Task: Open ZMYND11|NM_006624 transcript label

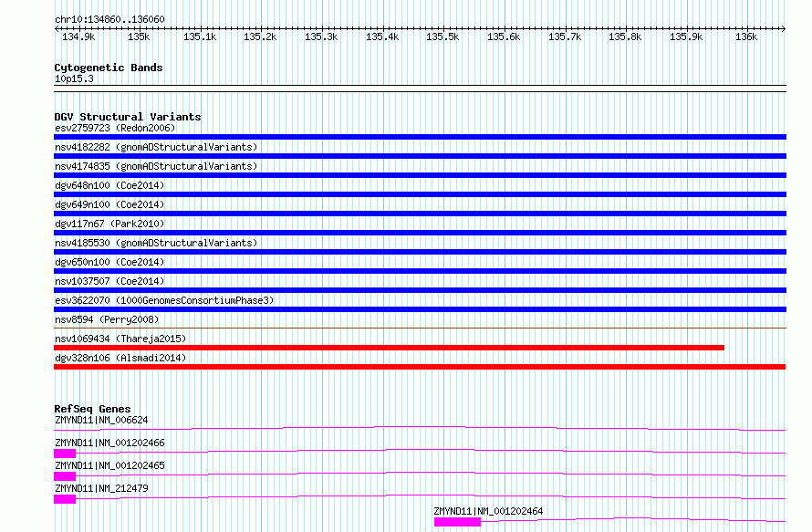Action: tap(101, 420)
